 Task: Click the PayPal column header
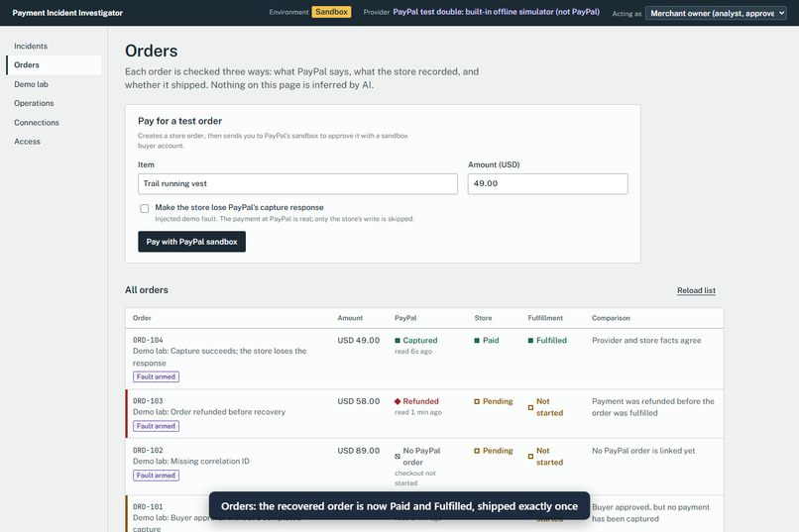[x=405, y=318]
